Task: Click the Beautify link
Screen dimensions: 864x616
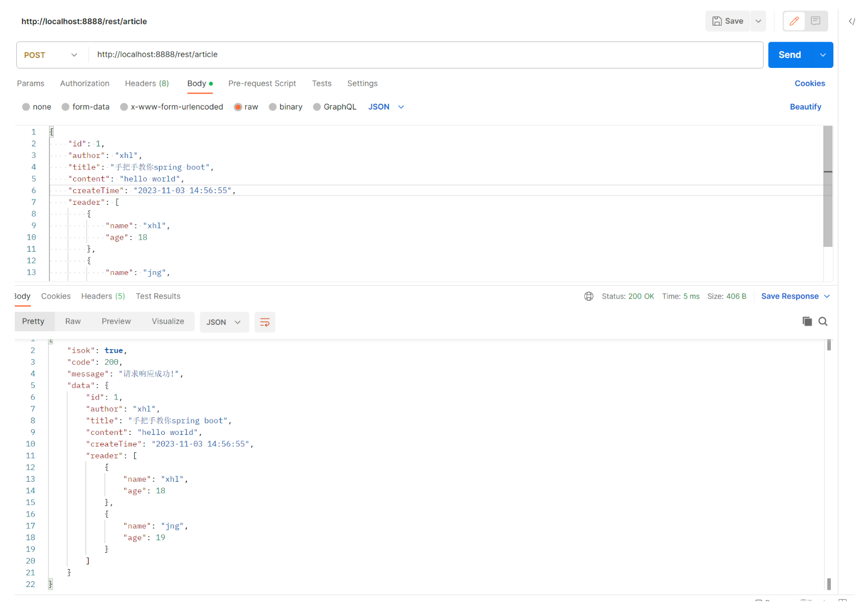Action: (x=805, y=107)
